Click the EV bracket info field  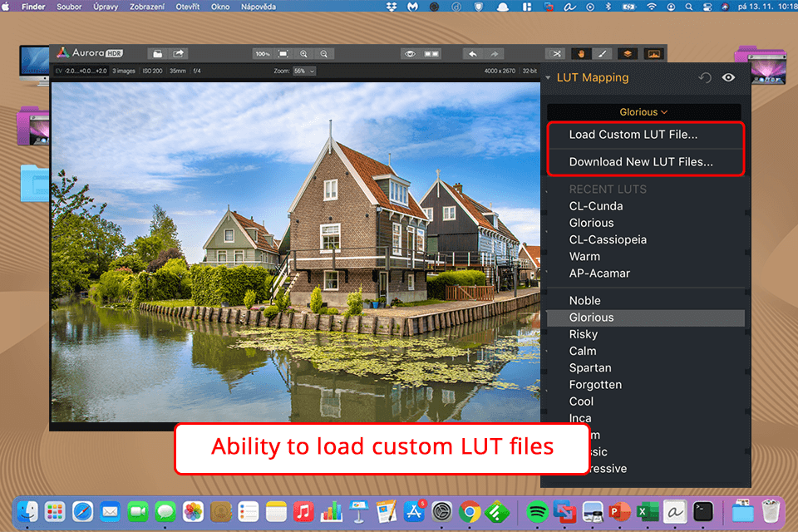click(81, 71)
